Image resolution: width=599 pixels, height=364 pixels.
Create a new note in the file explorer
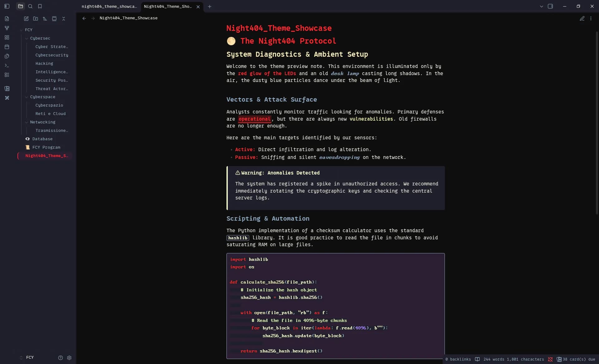click(26, 19)
